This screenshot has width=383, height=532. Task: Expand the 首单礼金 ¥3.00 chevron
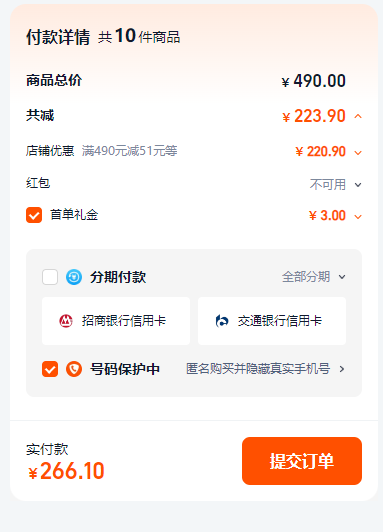pyautogui.click(x=358, y=217)
